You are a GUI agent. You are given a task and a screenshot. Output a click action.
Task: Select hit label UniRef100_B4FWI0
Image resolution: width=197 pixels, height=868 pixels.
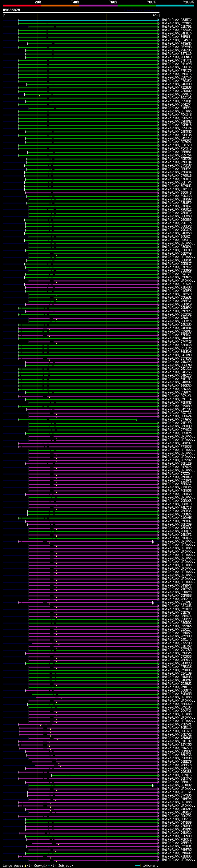177,33
